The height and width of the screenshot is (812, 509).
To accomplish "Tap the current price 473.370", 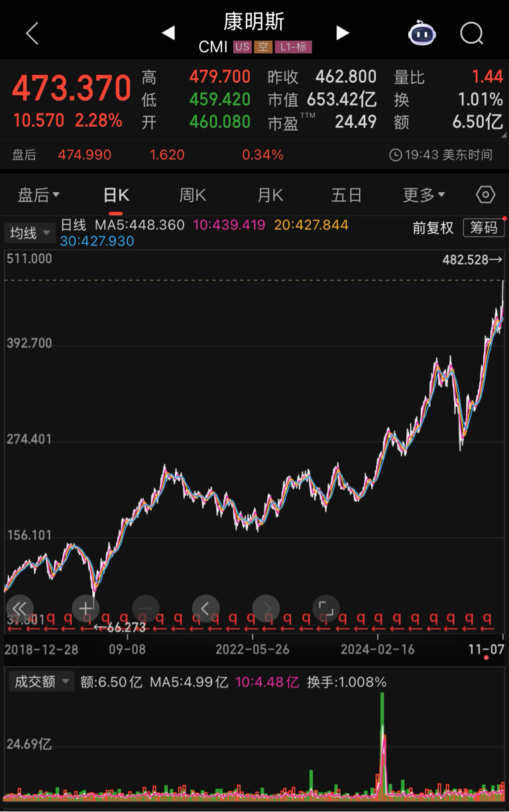I will [x=72, y=89].
